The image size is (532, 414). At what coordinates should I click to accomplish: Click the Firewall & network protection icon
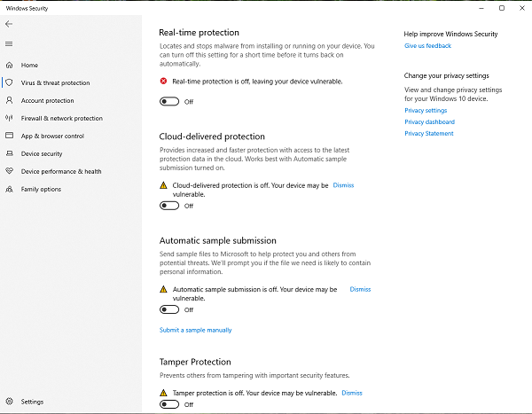(x=10, y=118)
